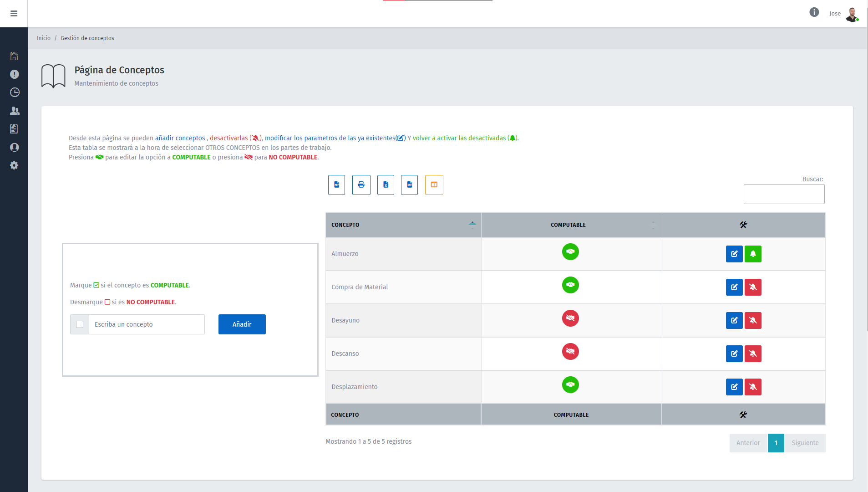Click the Buscar search field
This screenshot has height=492, width=868.
coord(783,194)
